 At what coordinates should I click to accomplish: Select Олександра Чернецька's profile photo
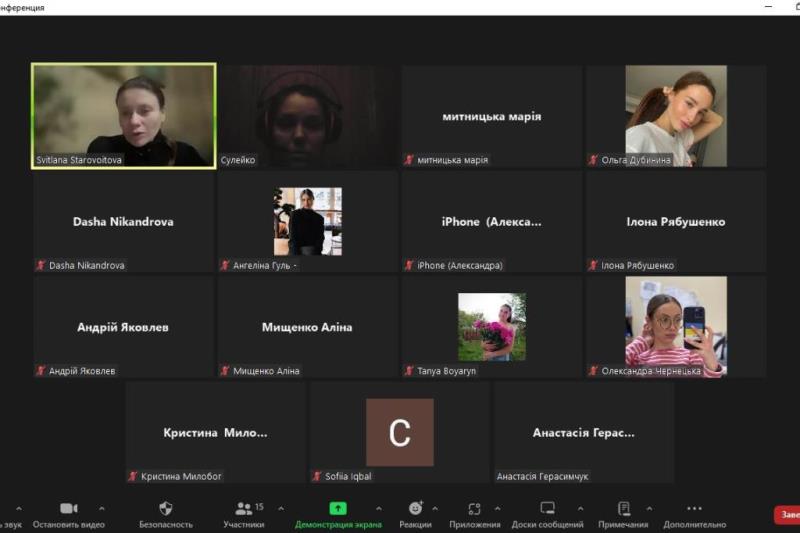coord(676,327)
